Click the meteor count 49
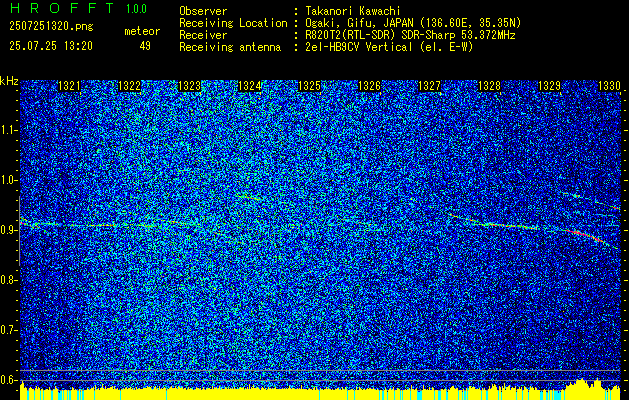 145,46
